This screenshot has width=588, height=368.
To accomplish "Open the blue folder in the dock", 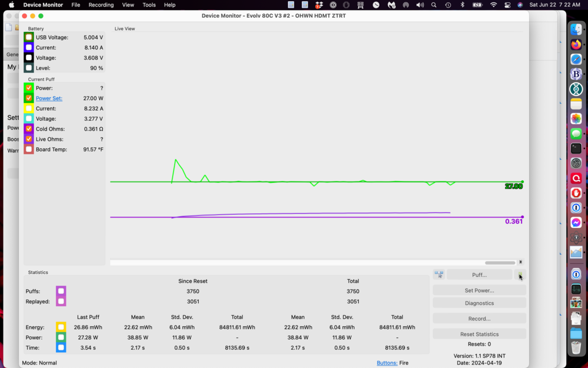I will (x=576, y=333).
